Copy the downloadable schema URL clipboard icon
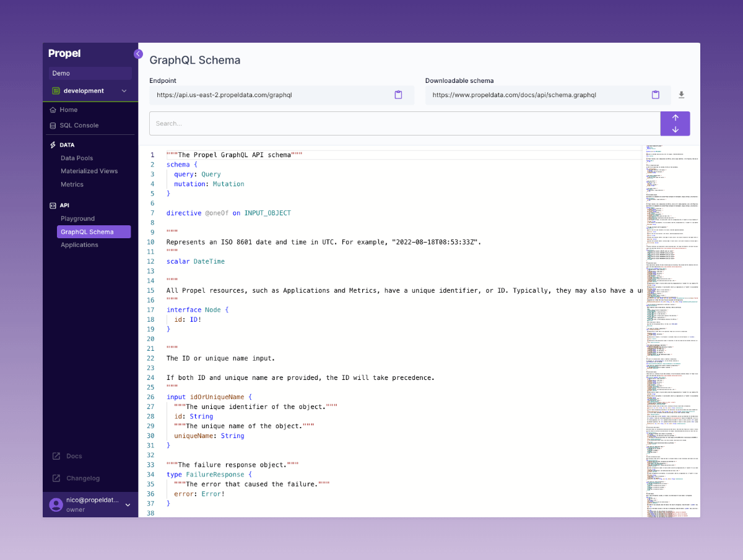Viewport: 743px width, 560px height. click(655, 95)
